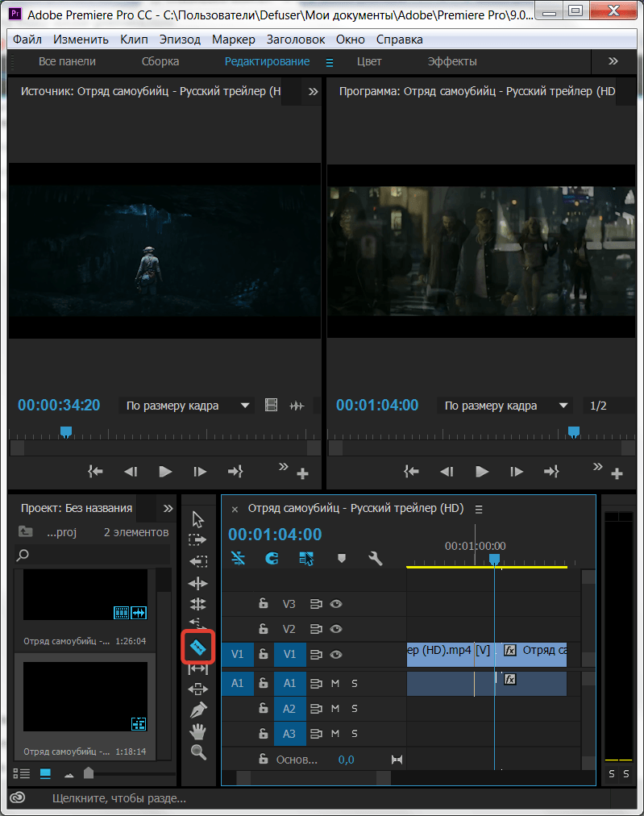The height and width of the screenshot is (816, 644).
Task: Open the Клип menu
Action: 134,40
